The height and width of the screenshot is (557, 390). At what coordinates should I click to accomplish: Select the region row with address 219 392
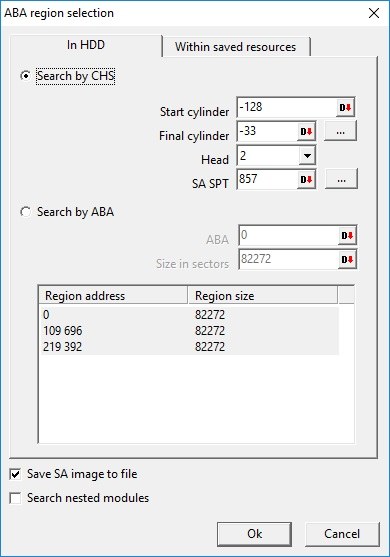[x=189, y=347]
